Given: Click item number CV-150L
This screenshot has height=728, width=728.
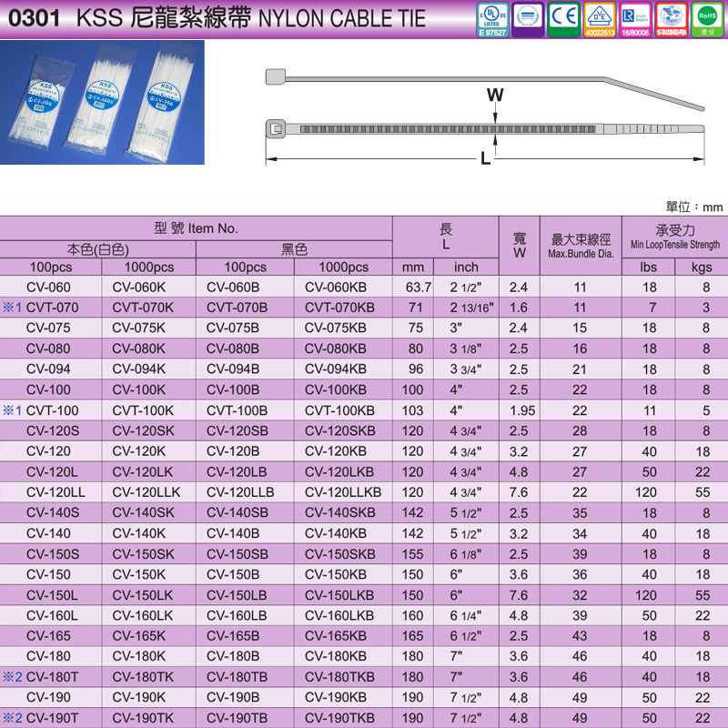Looking at the screenshot, I should point(52,595).
